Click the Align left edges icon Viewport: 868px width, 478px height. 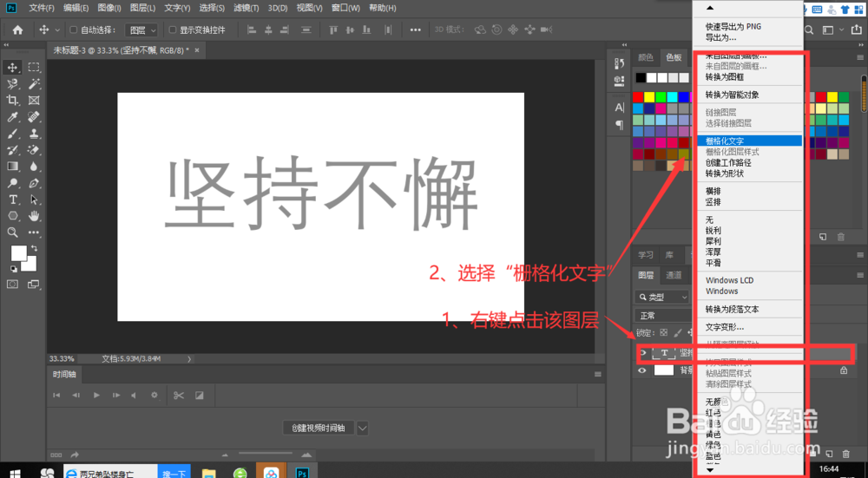pyautogui.click(x=252, y=29)
